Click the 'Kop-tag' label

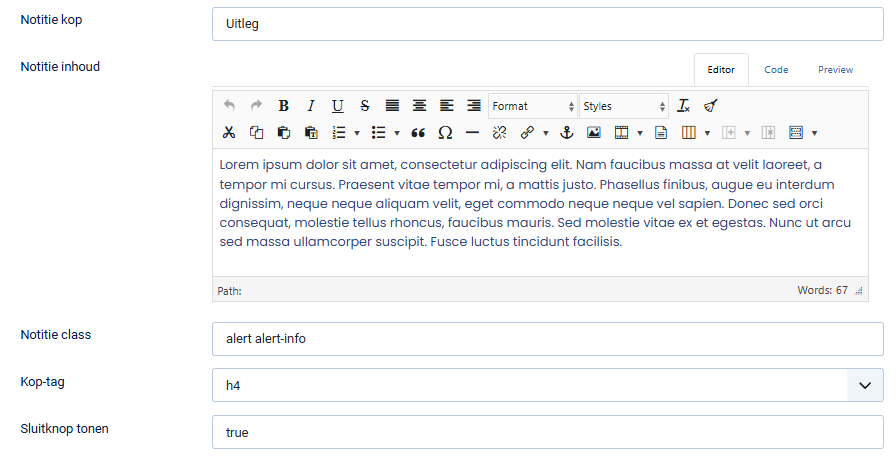42,382
